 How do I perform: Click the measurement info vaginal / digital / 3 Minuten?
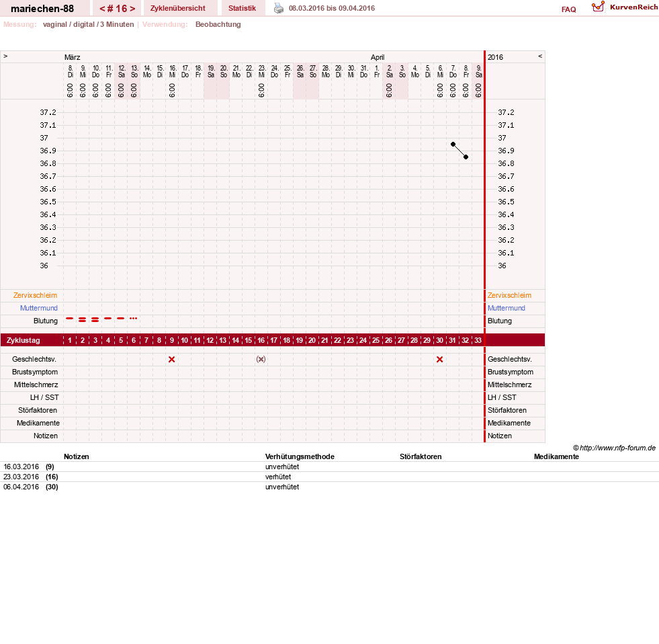click(x=88, y=24)
